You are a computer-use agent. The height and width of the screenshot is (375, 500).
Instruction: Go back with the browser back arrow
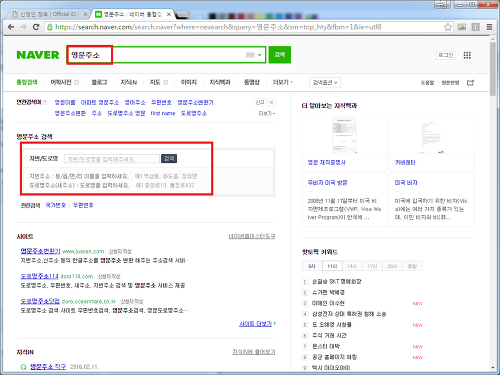coord(11,27)
